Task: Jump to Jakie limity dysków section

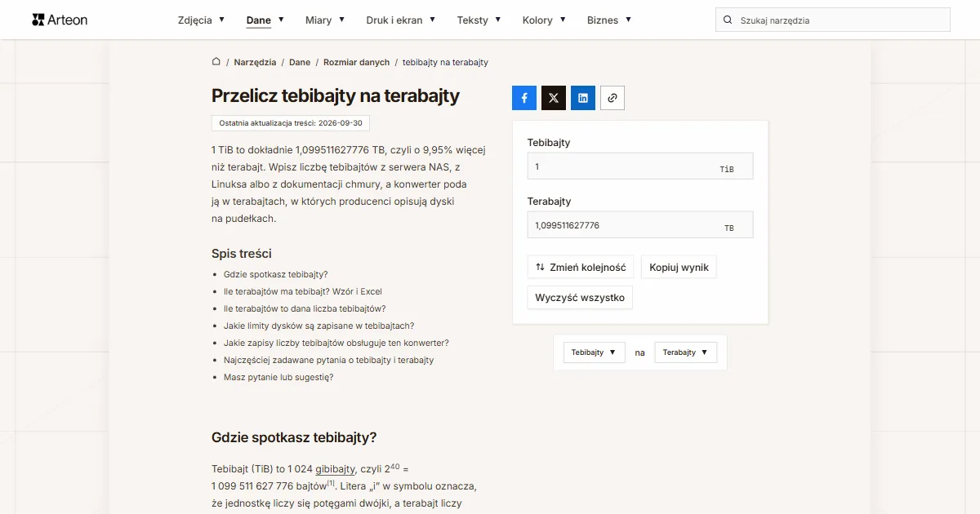Action: [x=318, y=326]
